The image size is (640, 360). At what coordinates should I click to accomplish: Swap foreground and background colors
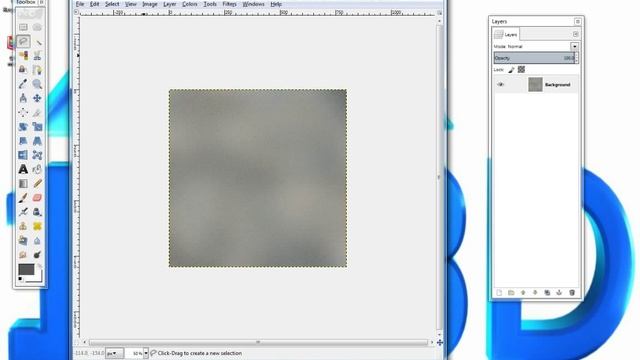(40, 266)
